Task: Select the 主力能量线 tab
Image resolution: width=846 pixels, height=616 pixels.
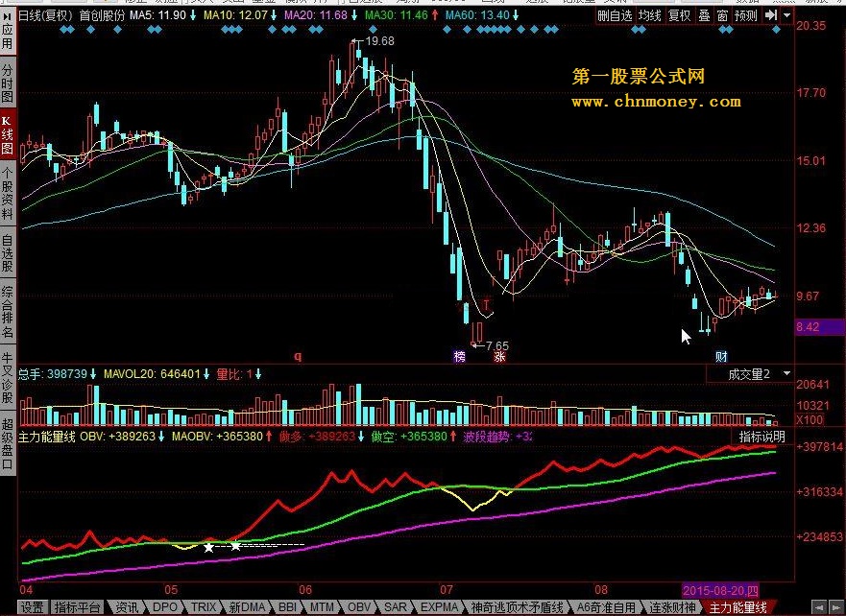Action: [737, 607]
